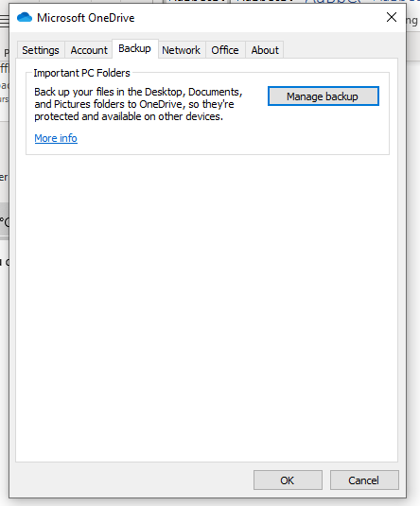Confirm with the OK button

pyautogui.click(x=288, y=480)
